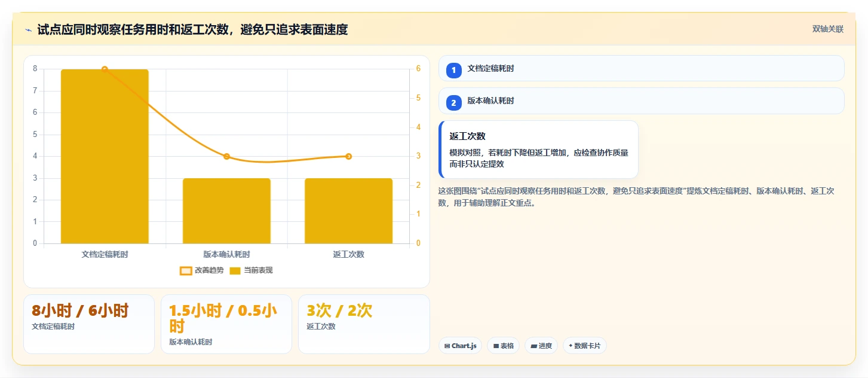The height and width of the screenshot is (378, 868).
Task: Click the description text 模拟对照，若耗时下降
Action: pyautogui.click(x=539, y=158)
